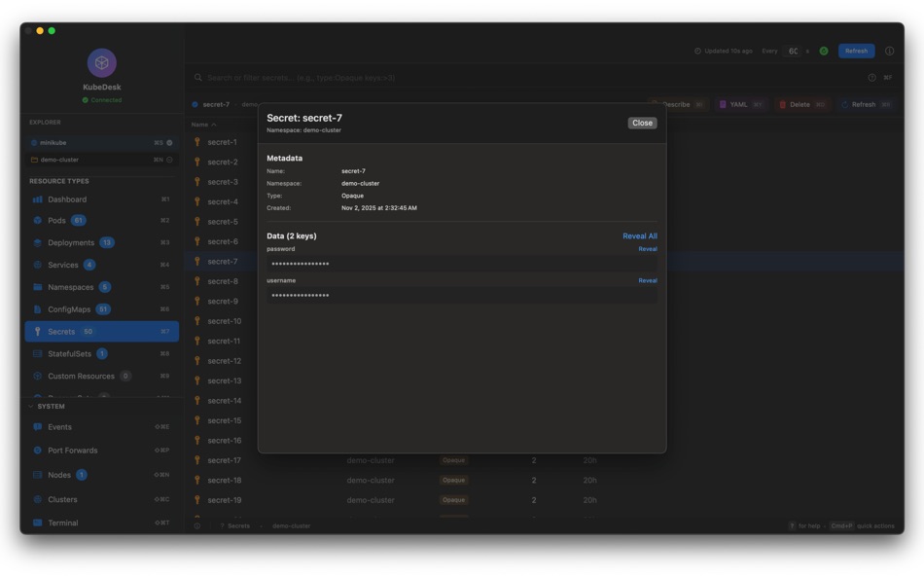Reveal the password secret value
Viewport: 924px width, 578px height.
point(650,248)
